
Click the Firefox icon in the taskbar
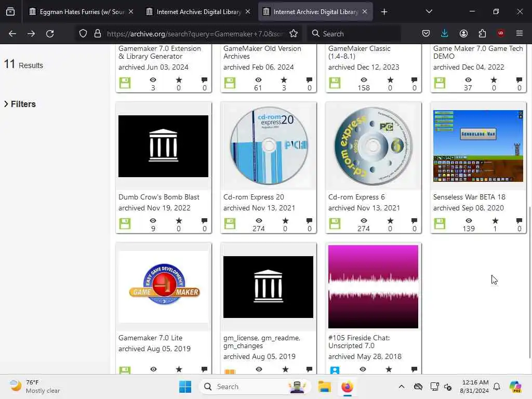pyautogui.click(x=347, y=387)
